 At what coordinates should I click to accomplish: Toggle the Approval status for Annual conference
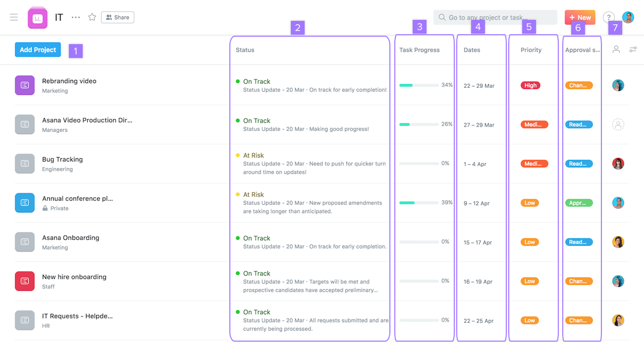(579, 202)
